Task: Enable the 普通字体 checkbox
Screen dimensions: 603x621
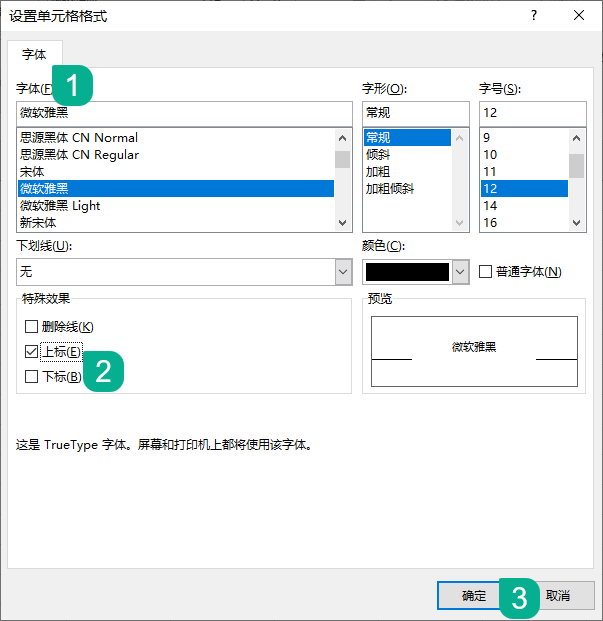Action: [485, 272]
